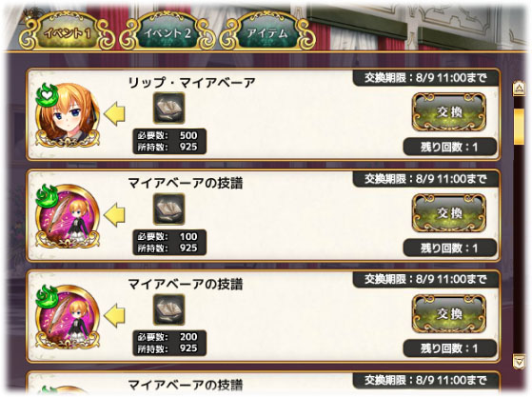The image size is (532, 397).
Task: Click the partially visible fourth マイアベーアの技譜 entry
Action: click(x=263, y=384)
